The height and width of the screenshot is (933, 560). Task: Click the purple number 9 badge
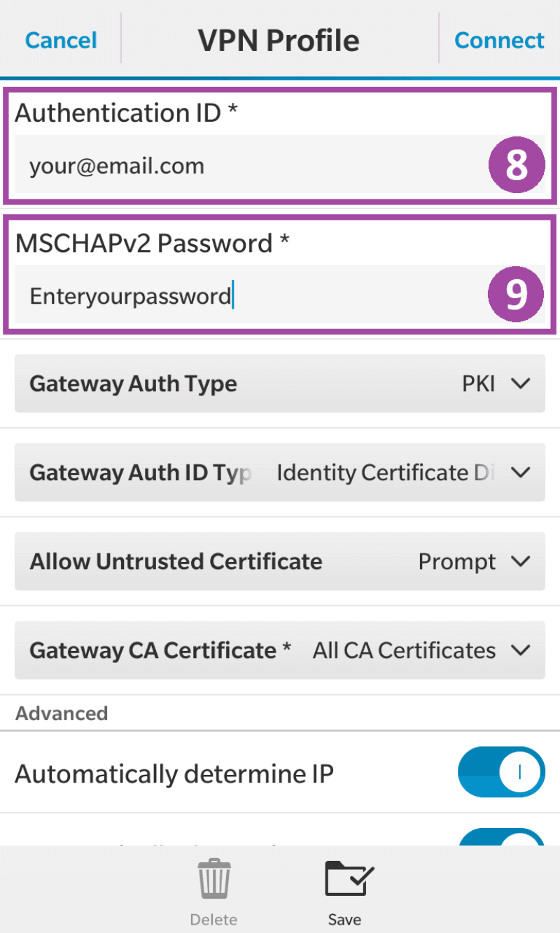(x=516, y=296)
